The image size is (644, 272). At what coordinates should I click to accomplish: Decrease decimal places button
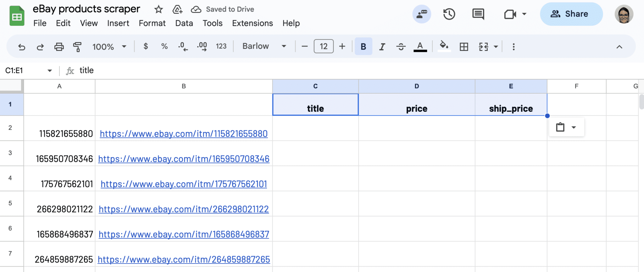(183, 46)
